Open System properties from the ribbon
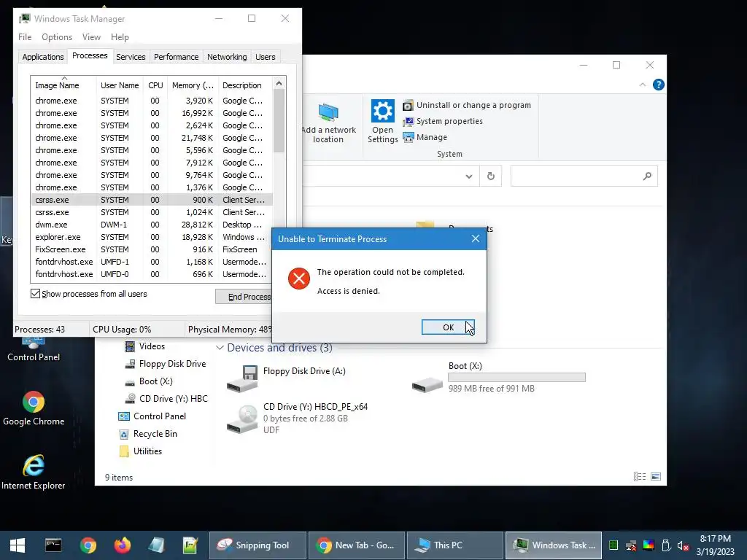The height and width of the screenshot is (560, 747). coord(443,122)
